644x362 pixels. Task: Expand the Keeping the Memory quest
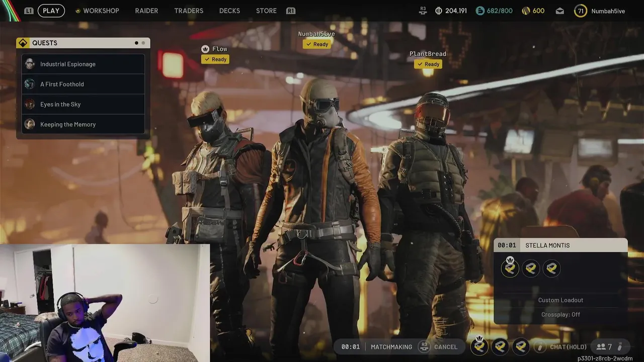pyautogui.click(x=84, y=124)
